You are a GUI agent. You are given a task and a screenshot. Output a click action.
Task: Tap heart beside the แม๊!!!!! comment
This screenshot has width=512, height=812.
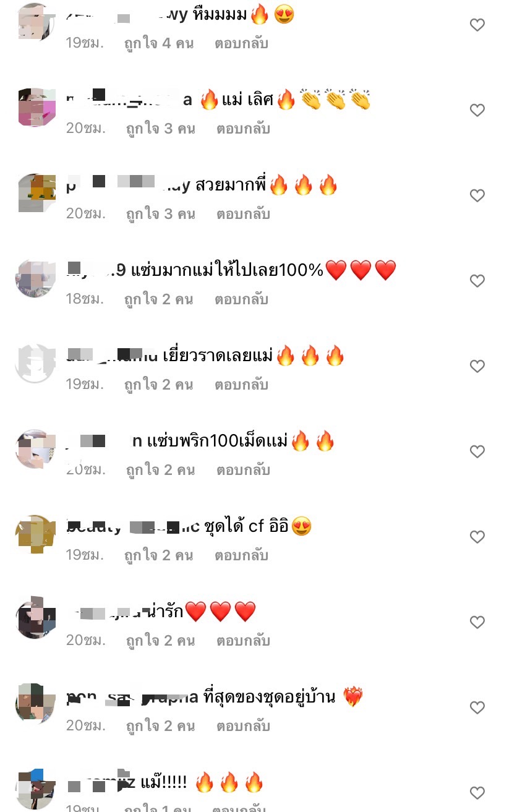point(477,793)
